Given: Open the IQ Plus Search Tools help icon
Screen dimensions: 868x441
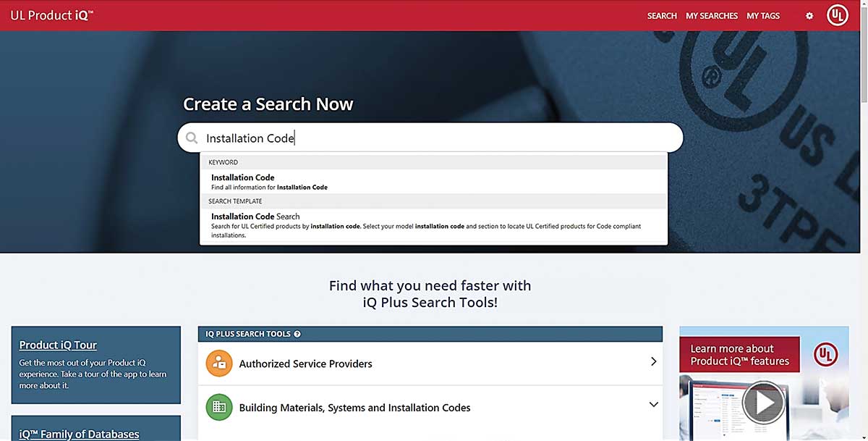Looking at the screenshot, I should coord(297,334).
